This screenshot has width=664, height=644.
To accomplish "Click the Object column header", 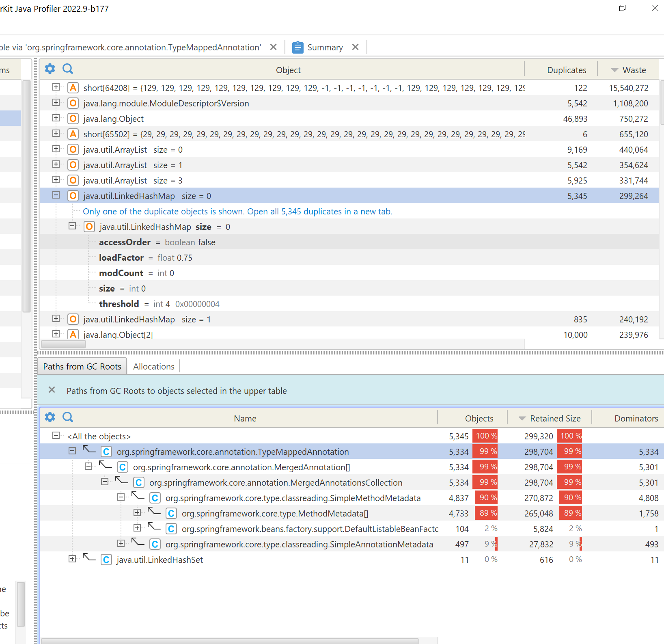I will [288, 69].
